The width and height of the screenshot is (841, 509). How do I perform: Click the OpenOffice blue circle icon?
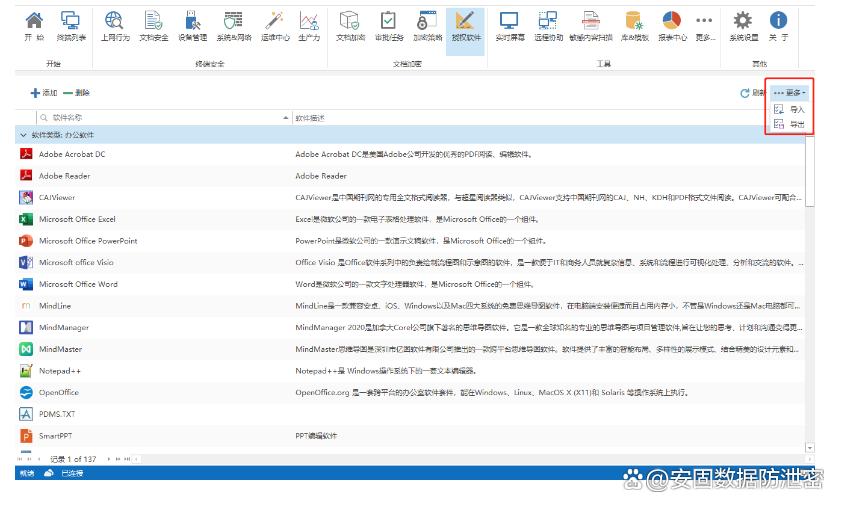click(x=26, y=393)
